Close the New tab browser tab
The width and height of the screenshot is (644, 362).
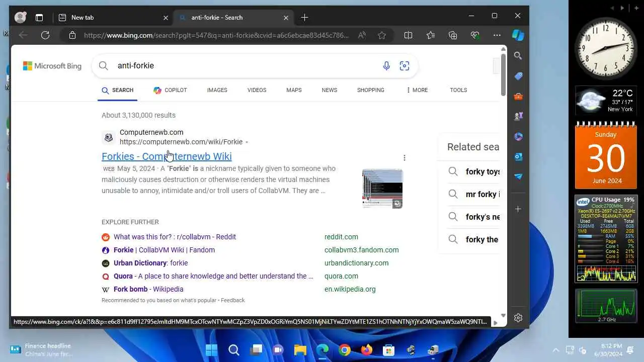(x=166, y=18)
